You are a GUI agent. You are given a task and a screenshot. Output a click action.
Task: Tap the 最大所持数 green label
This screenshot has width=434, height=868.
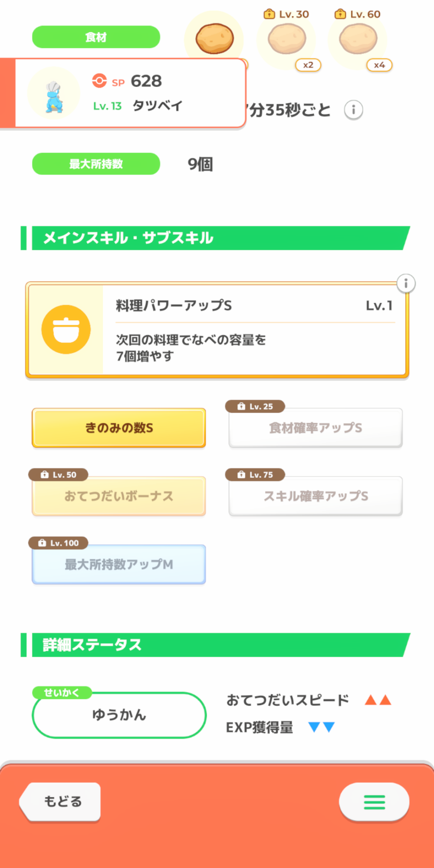[96, 164]
